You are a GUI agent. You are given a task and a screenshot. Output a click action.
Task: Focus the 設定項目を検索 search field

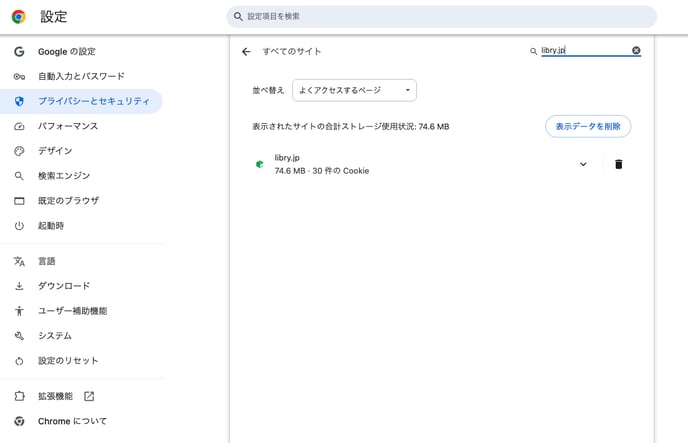pos(442,17)
